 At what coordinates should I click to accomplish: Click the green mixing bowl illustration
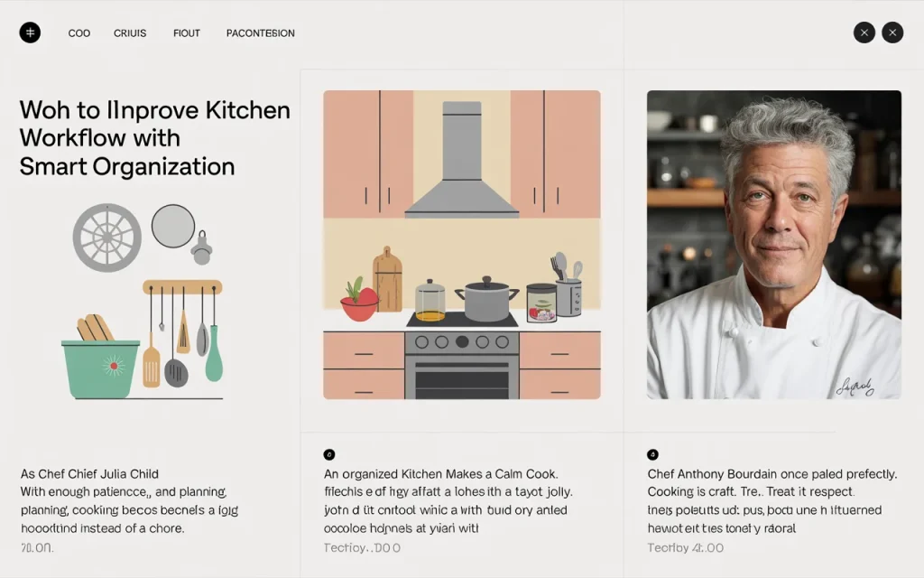(x=100, y=368)
